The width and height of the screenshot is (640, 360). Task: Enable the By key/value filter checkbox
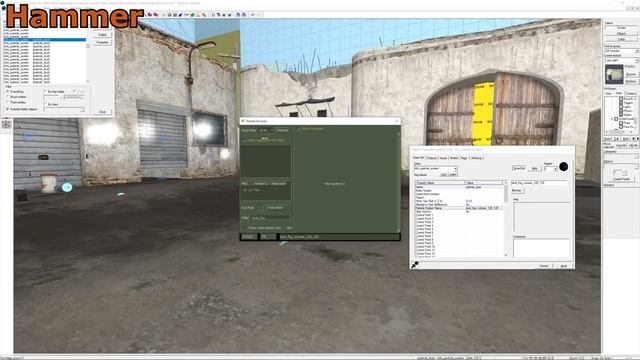point(44,91)
